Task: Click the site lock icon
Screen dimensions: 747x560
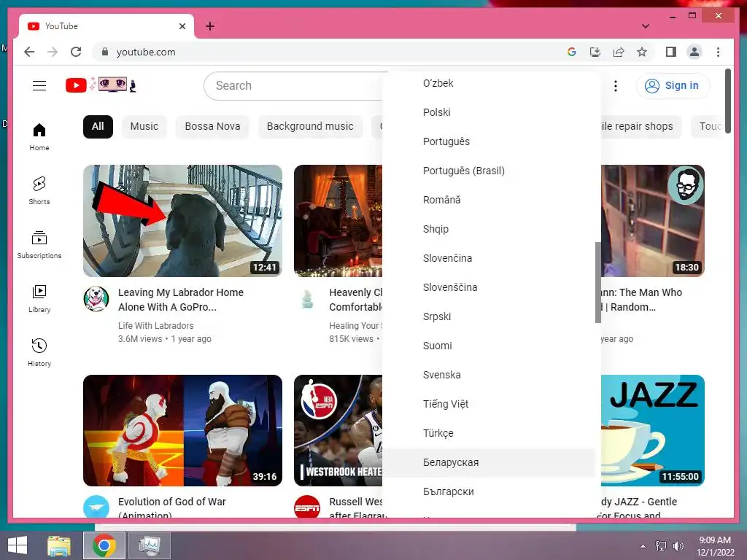Action: point(105,52)
